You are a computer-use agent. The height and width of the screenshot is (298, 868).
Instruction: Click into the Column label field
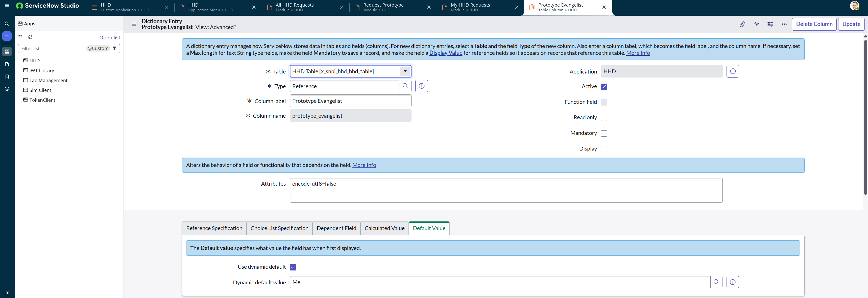350,101
